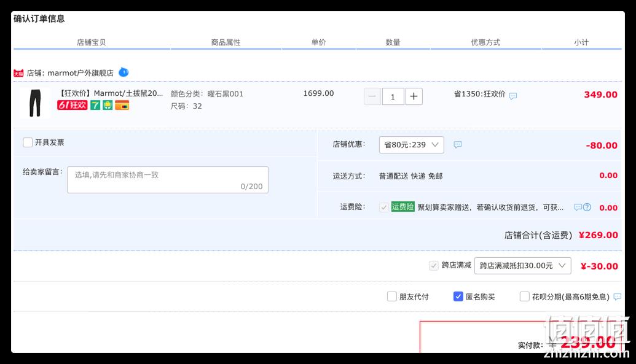Click the subtotal 349.00
This screenshot has height=364, width=636.
pos(601,95)
